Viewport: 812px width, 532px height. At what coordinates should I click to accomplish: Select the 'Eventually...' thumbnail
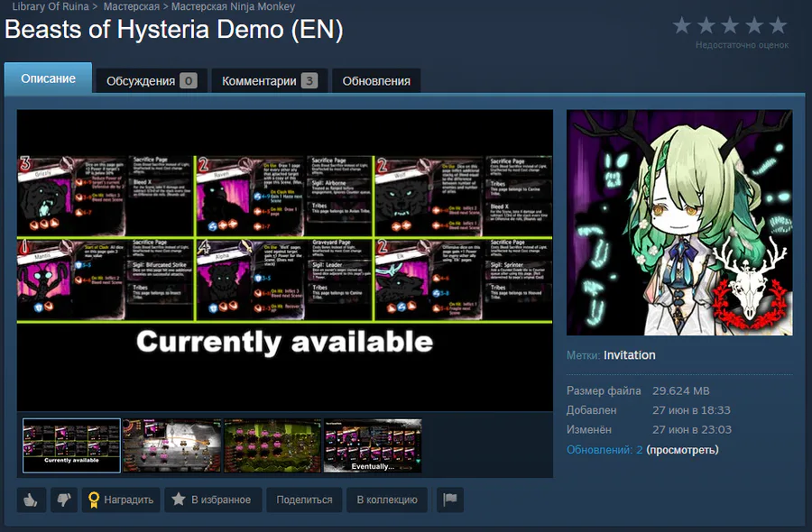373,445
